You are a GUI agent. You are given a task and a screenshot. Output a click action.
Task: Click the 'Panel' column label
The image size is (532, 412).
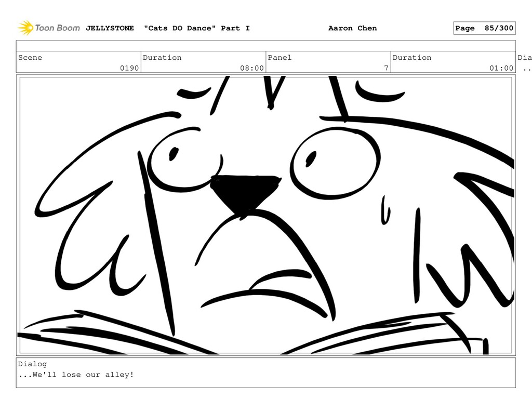coord(280,57)
